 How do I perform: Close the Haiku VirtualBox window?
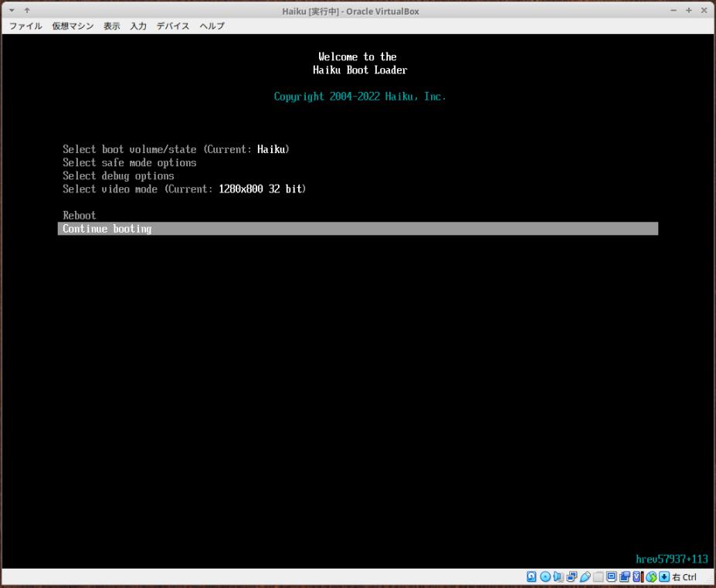pyautogui.click(x=704, y=10)
